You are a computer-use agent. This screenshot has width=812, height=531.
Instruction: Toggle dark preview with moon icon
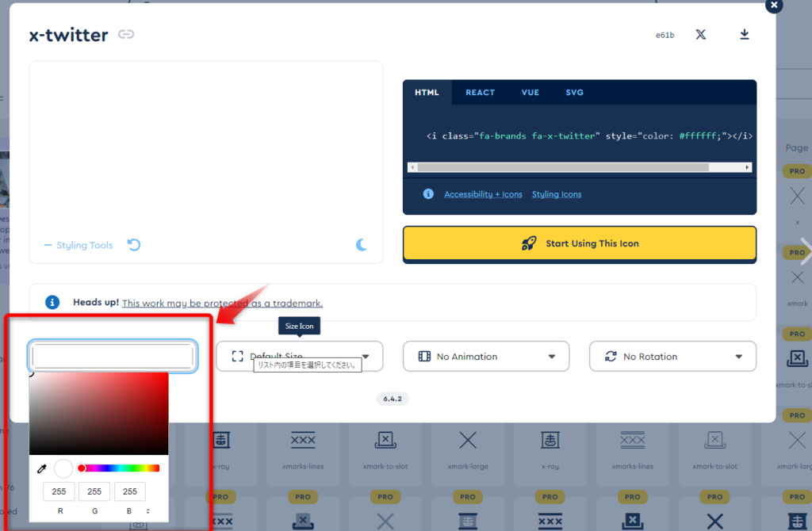tap(362, 245)
